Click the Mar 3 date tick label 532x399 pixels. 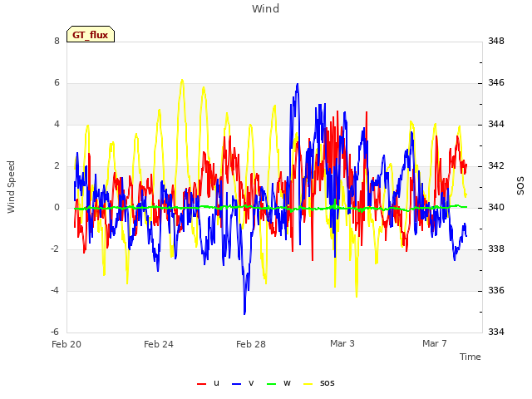(342, 343)
